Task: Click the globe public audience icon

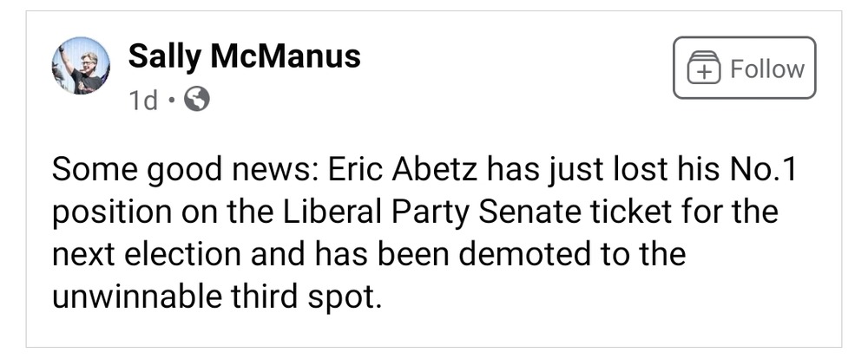Action: [x=199, y=101]
